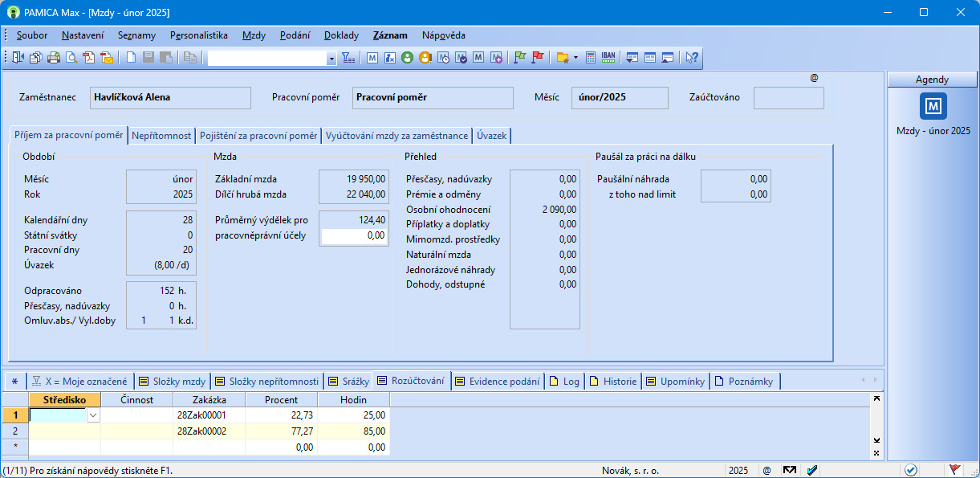Open the Složky mzdy bottom tab
The width and height of the screenshot is (980, 478).
pyautogui.click(x=173, y=382)
